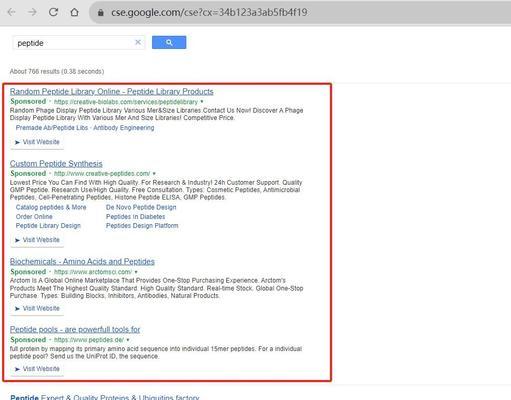Open Antibody Engineering sitelink
The image size is (511, 400).
[x=124, y=128]
